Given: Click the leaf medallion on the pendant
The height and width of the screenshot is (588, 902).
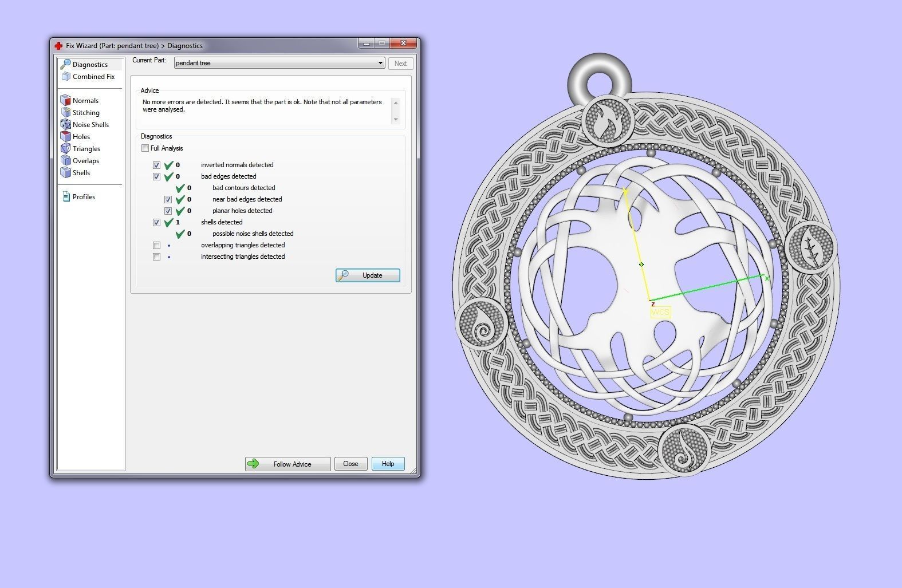Looking at the screenshot, I should [x=810, y=248].
